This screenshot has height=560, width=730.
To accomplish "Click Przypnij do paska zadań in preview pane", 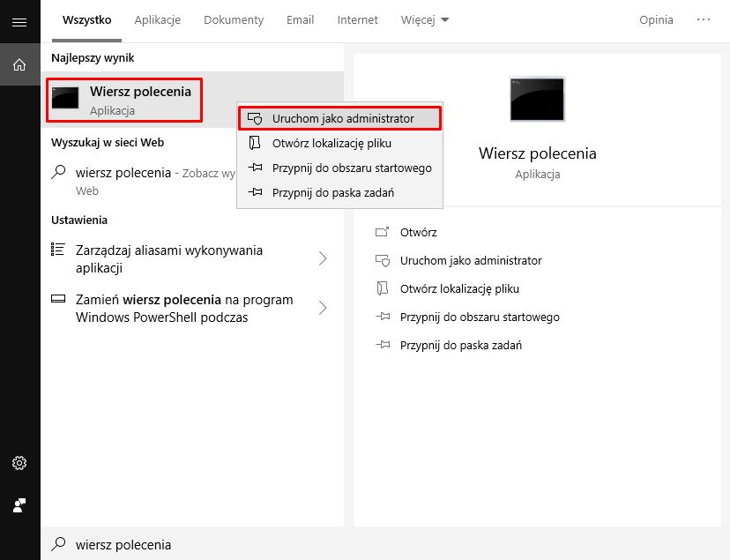I will pyautogui.click(x=461, y=346).
